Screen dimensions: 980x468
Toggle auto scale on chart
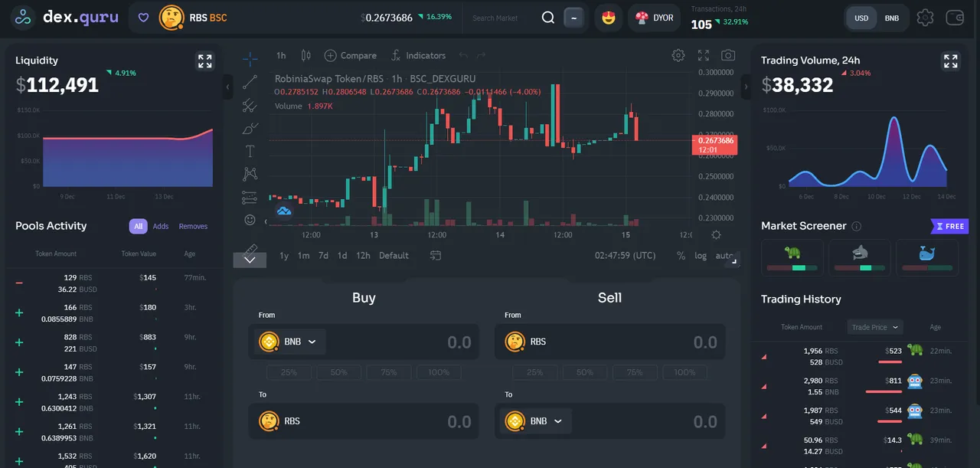click(x=724, y=255)
